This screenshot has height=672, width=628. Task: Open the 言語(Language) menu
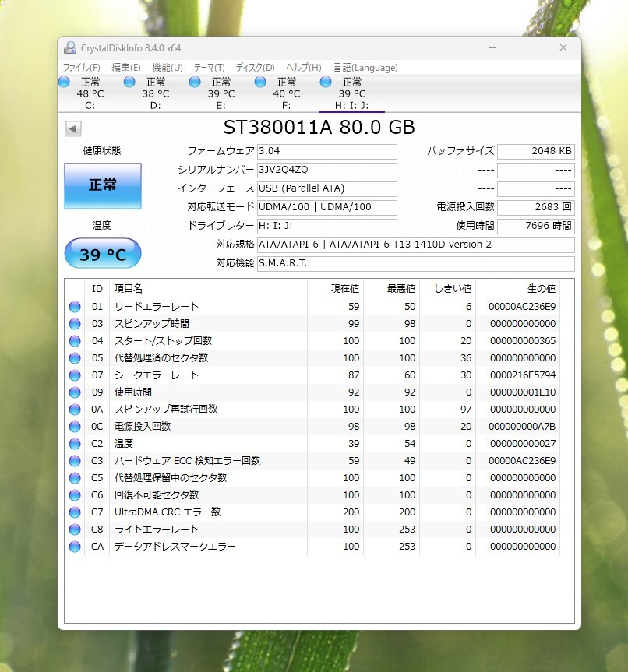365,68
